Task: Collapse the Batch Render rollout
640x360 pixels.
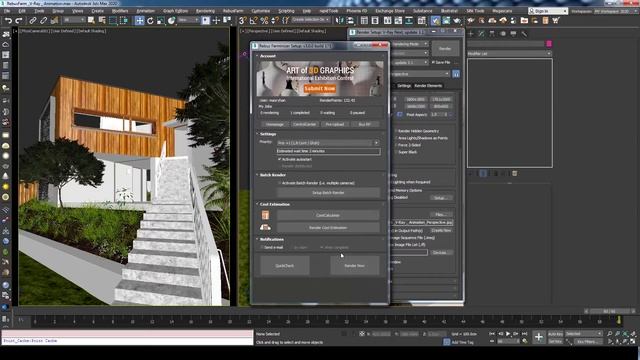Action: [257, 175]
